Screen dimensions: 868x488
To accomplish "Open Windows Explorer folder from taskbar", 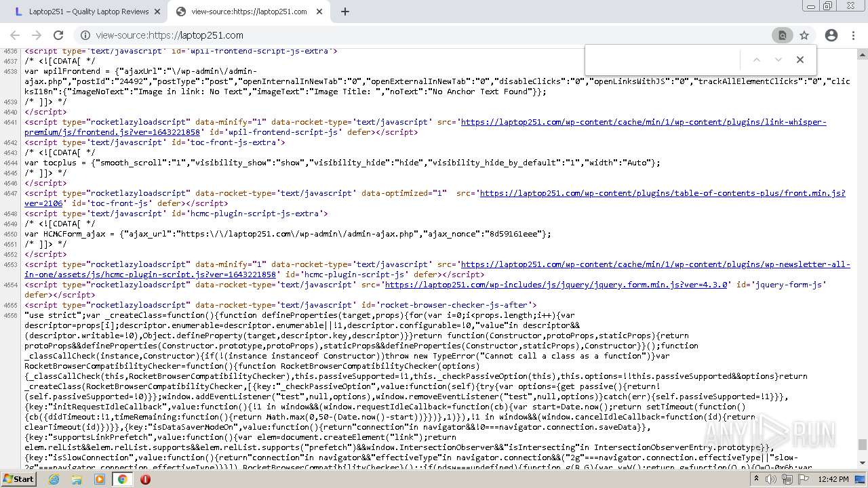I will 77,479.
